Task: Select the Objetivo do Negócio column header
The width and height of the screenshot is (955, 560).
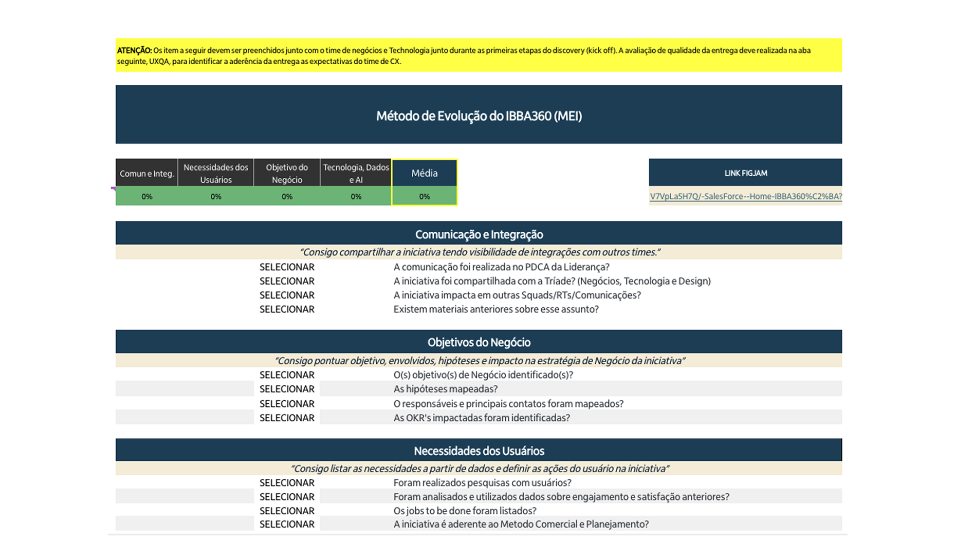Action: [x=286, y=173]
